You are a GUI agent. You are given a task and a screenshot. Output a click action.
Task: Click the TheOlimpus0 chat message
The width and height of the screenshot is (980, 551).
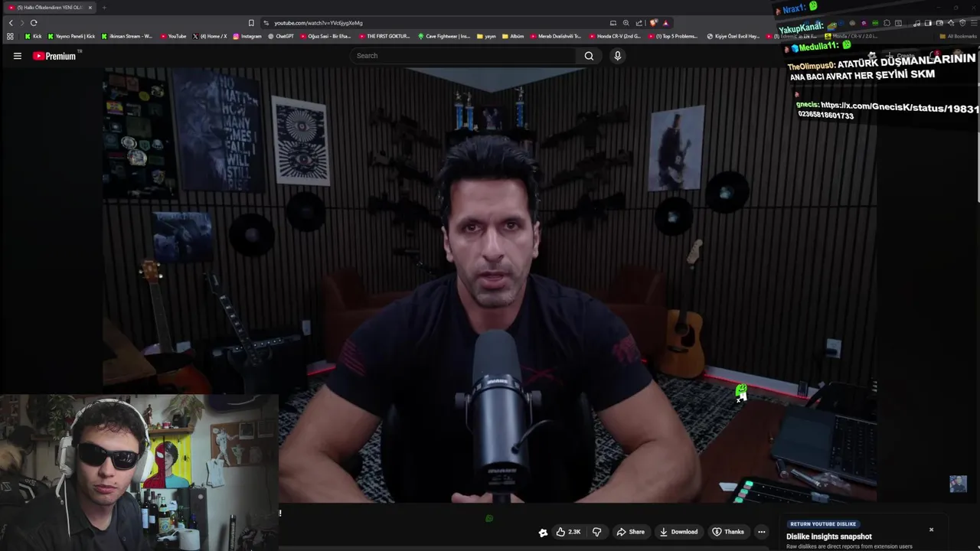(881, 68)
